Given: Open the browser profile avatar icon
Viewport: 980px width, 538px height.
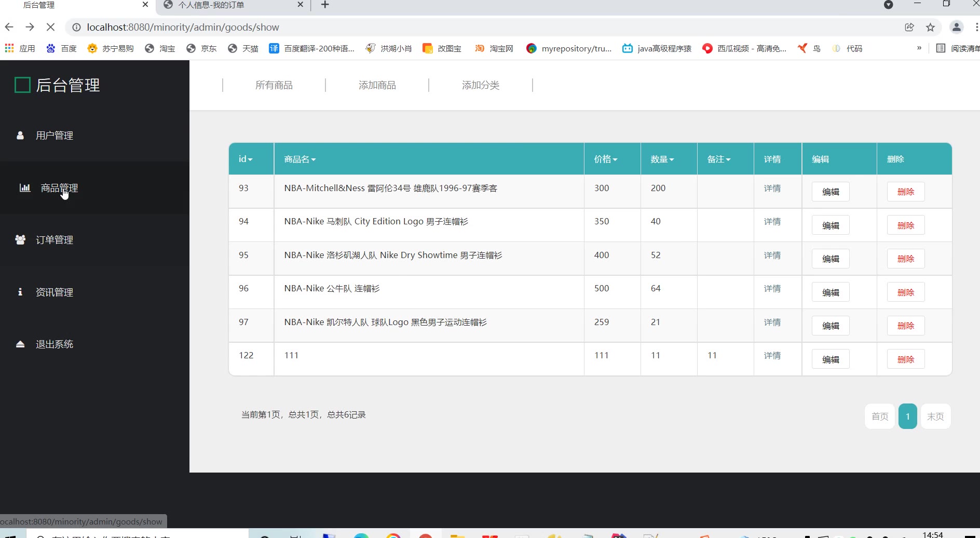Looking at the screenshot, I should tap(957, 27).
